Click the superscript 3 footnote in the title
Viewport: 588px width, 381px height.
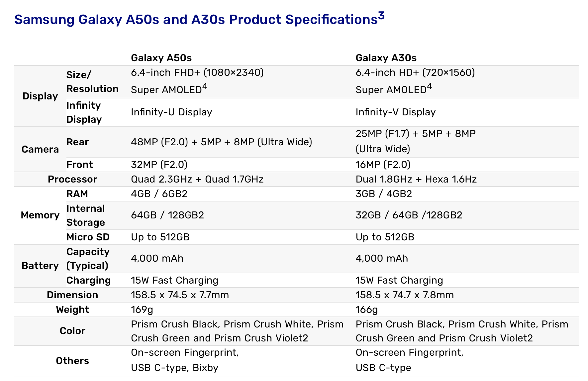[381, 16]
